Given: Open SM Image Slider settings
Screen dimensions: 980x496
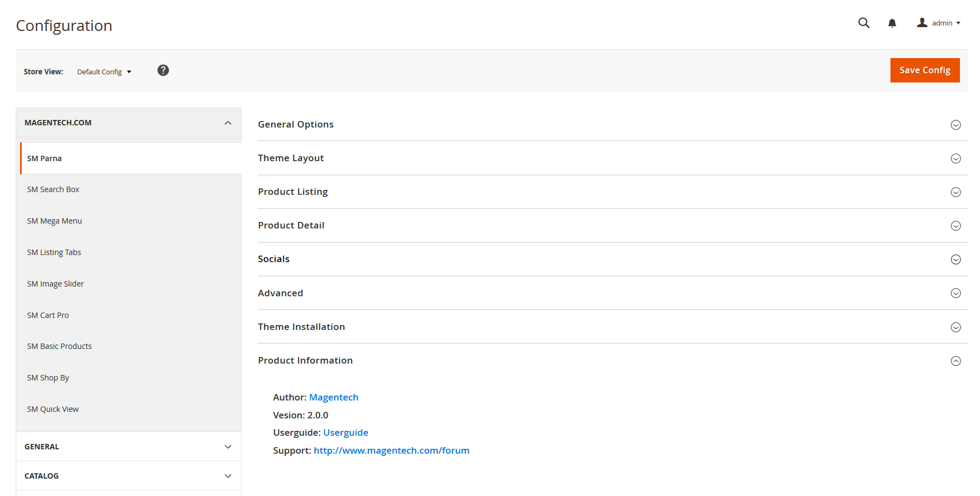Looking at the screenshot, I should [131, 284].
